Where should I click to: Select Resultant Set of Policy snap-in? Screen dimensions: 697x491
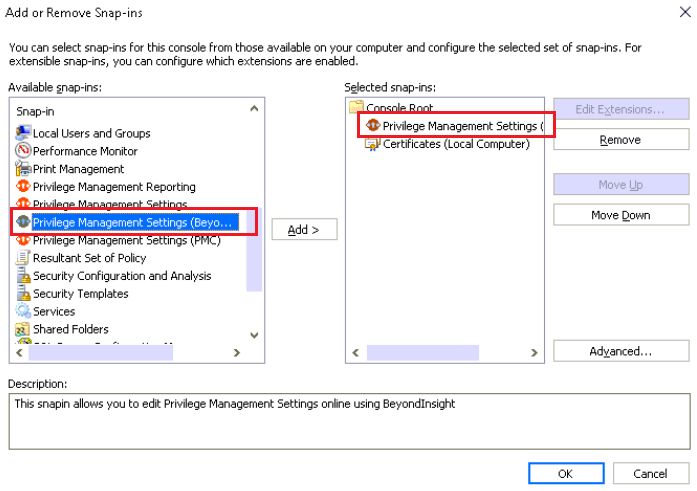click(x=89, y=258)
